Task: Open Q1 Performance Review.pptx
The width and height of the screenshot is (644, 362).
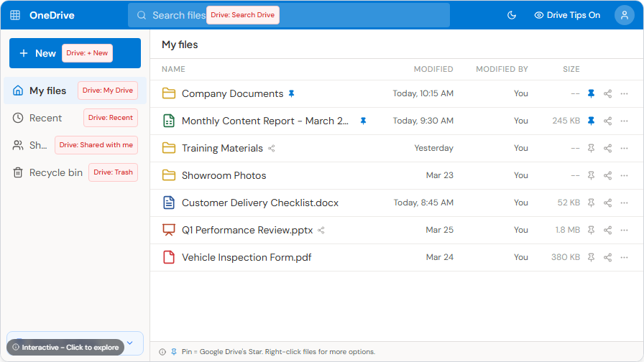Action: [x=247, y=230]
